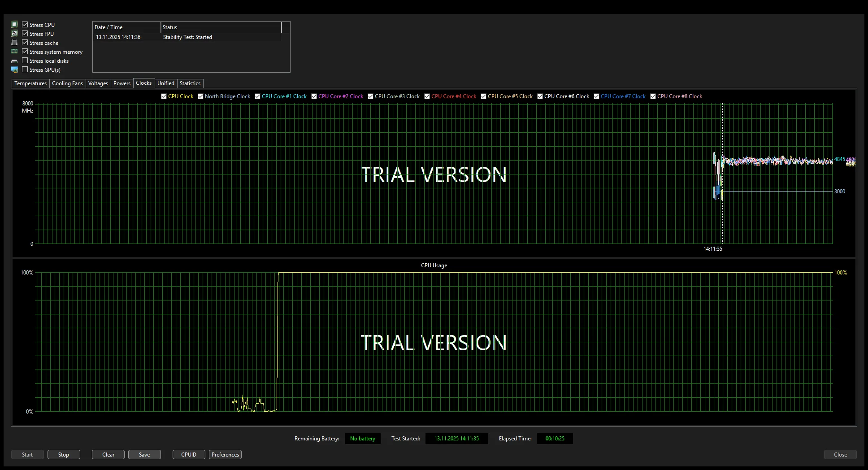Click the Date / Time column header
Screen dimensions: 868x470
click(126, 27)
